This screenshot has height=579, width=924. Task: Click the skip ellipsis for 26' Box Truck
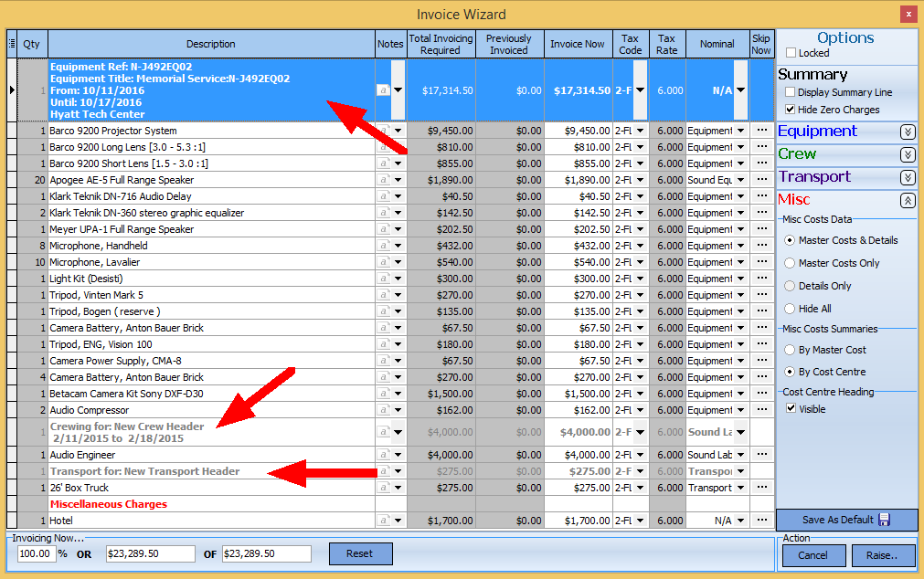(761, 488)
